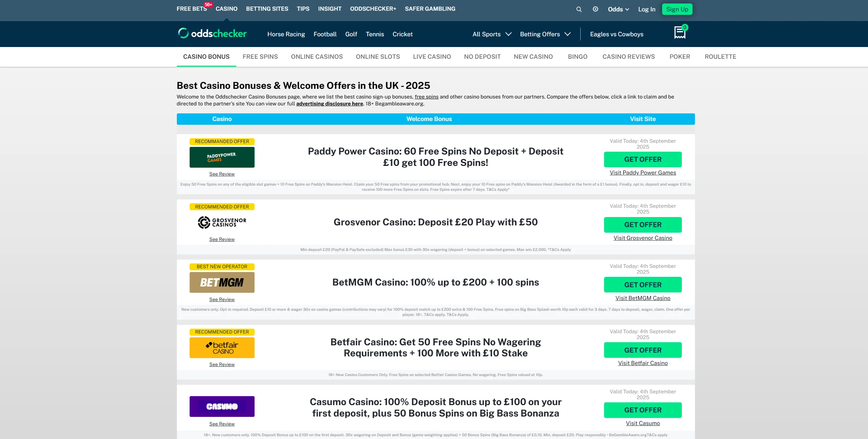Switch to the No Deposit tab
Screen dimensions: 868x439
click(482, 57)
